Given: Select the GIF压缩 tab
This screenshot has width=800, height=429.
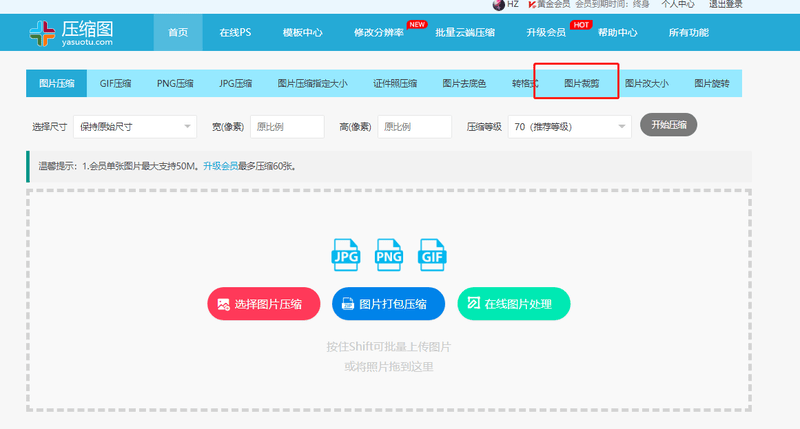Looking at the screenshot, I should 115,83.
